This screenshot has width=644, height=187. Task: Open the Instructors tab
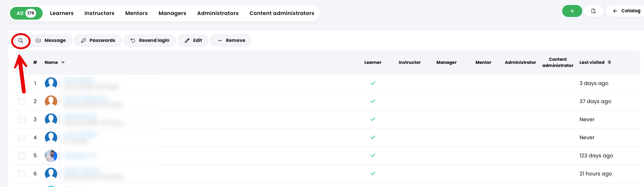[99, 13]
